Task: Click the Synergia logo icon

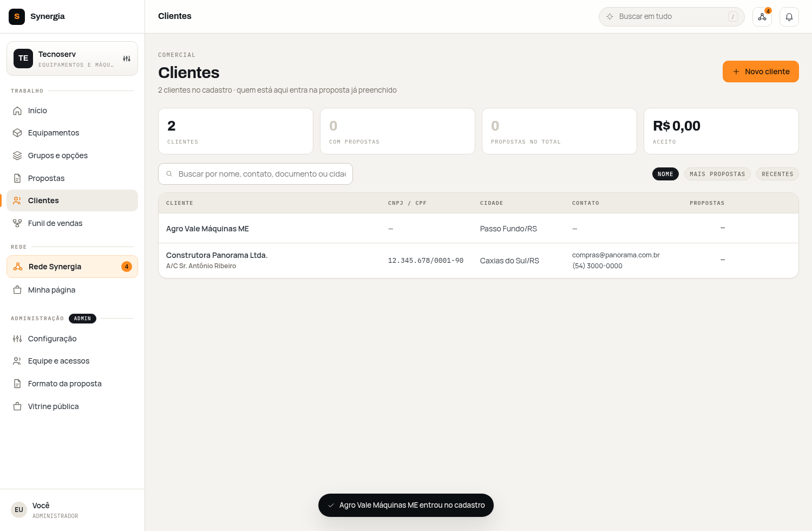Action: pyautogui.click(x=17, y=16)
